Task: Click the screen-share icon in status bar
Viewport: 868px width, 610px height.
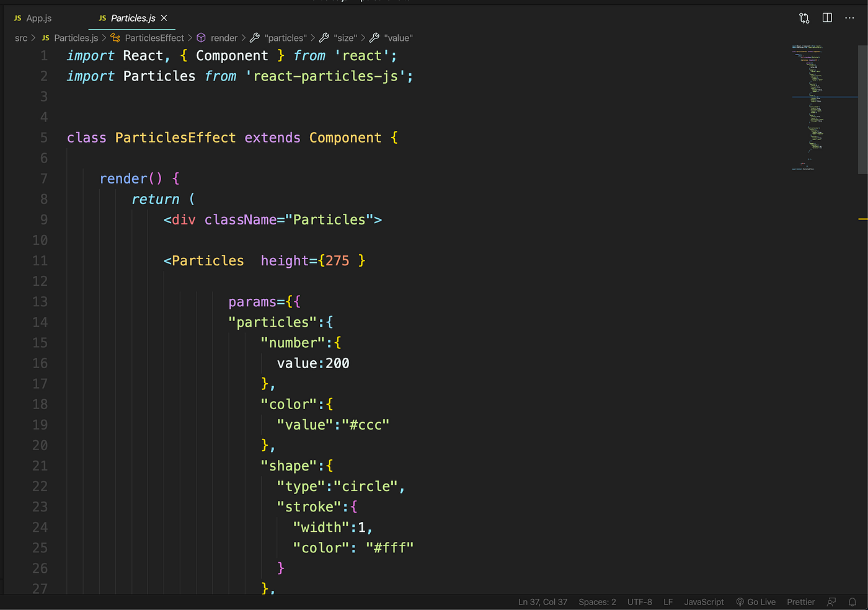Action: [x=831, y=601]
